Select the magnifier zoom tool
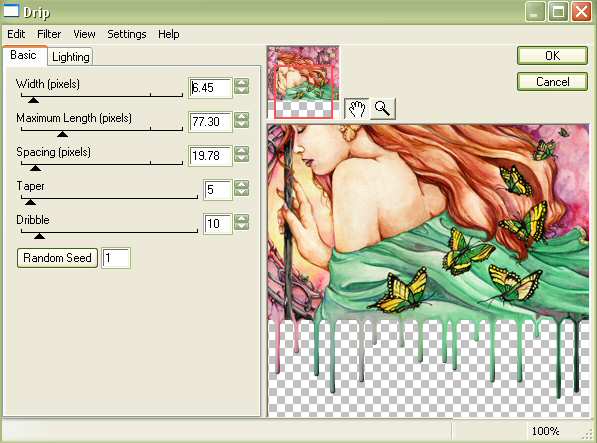Image resolution: width=597 pixels, height=443 pixels. click(x=383, y=109)
